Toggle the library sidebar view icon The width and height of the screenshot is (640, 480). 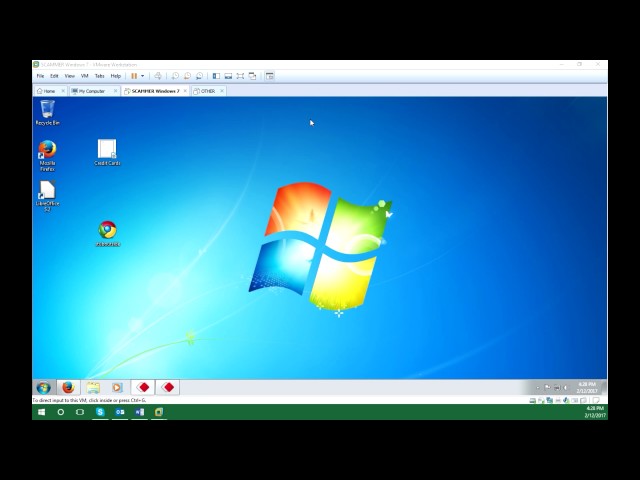[x=216, y=76]
